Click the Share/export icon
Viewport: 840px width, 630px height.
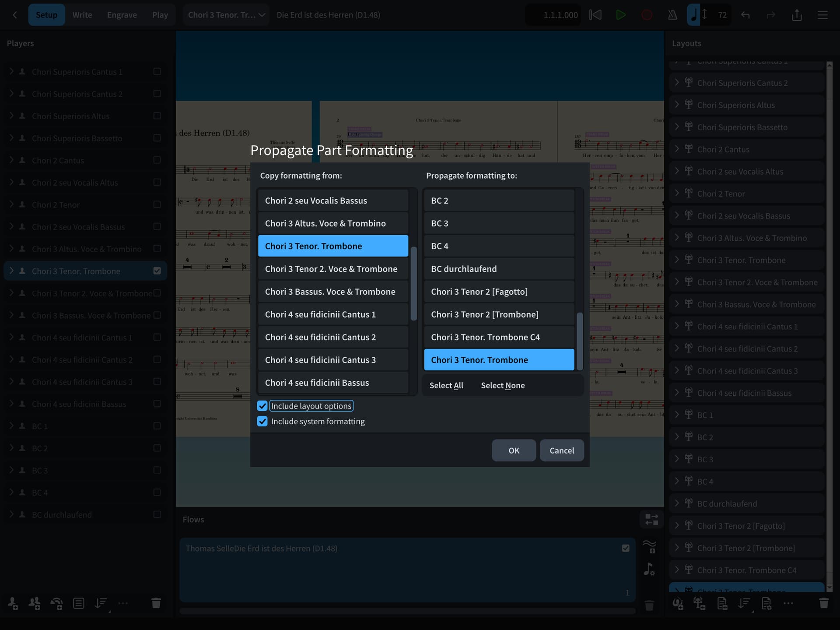(797, 15)
